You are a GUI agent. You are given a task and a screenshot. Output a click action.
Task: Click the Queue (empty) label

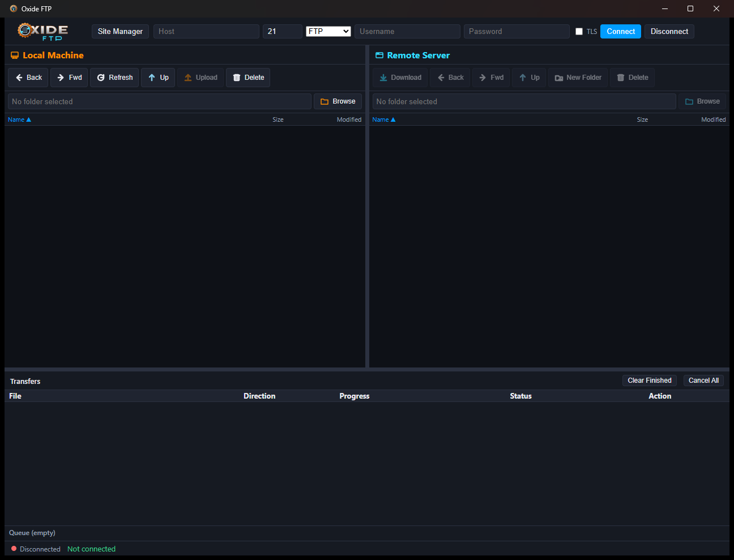tap(32, 533)
